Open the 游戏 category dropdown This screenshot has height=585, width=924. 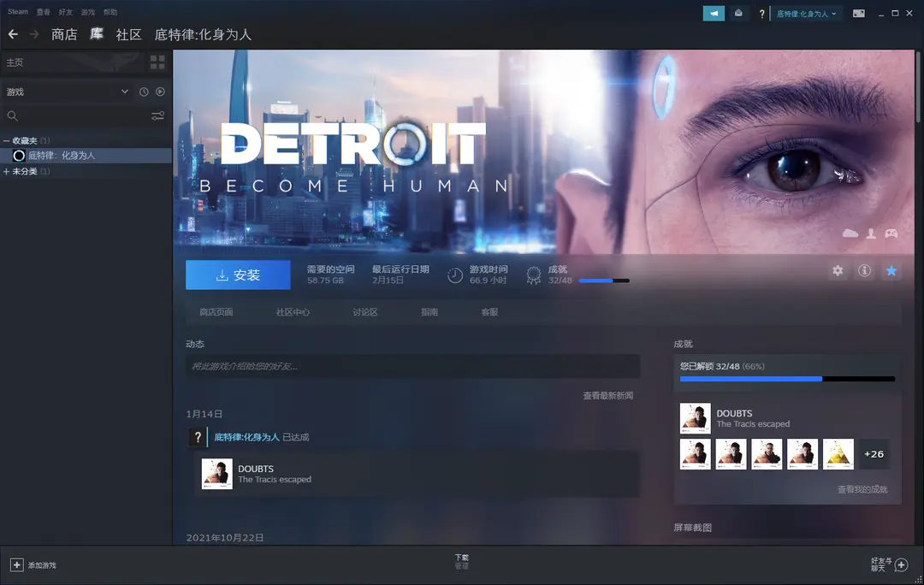[68, 92]
